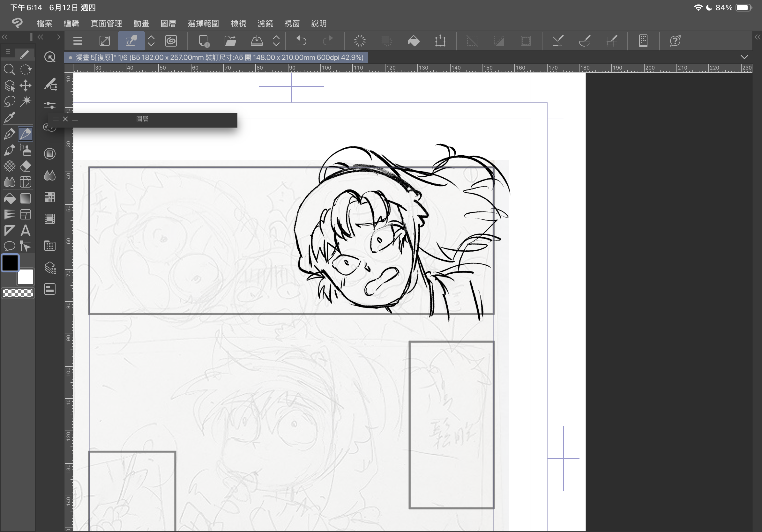Select the Airbrush spray tool

(26, 150)
